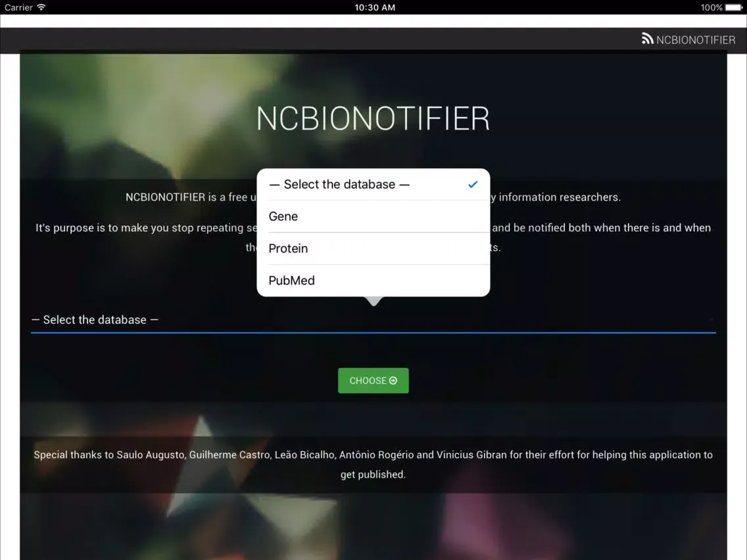Click the Carrier label in status bar

[18, 8]
